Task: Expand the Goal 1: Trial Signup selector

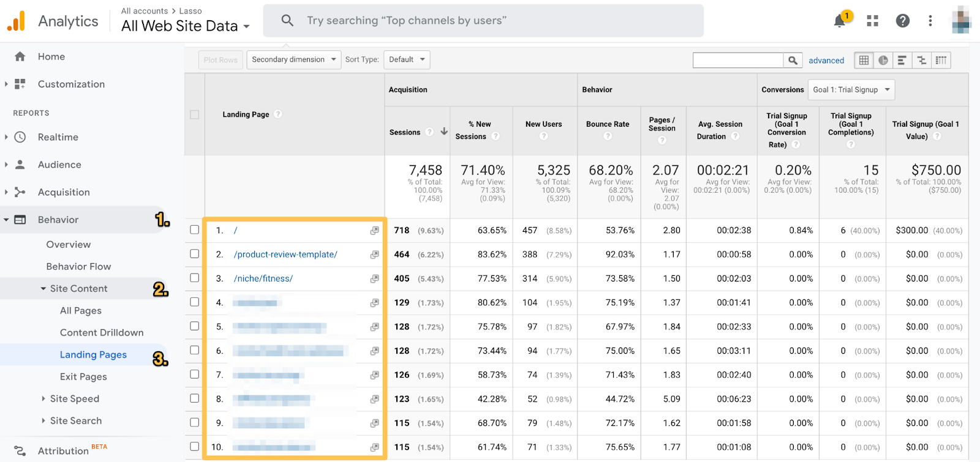Action: click(851, 89)
